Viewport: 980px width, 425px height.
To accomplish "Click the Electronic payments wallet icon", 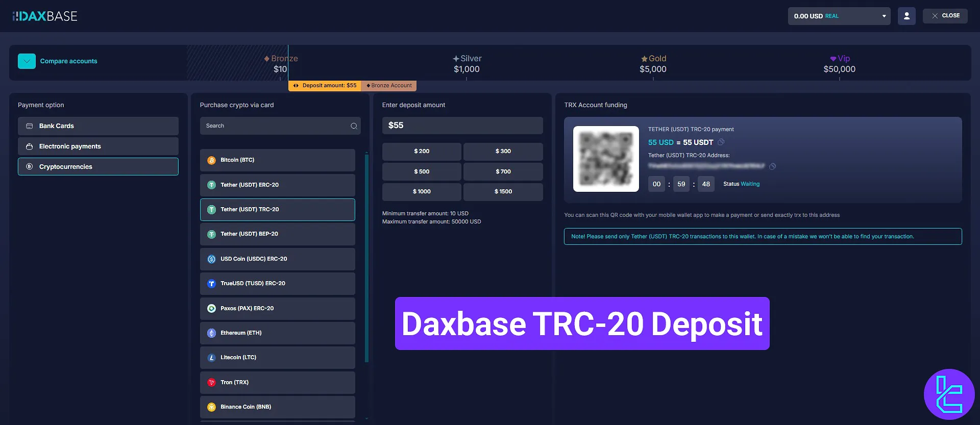I will [x=30, y=146].
